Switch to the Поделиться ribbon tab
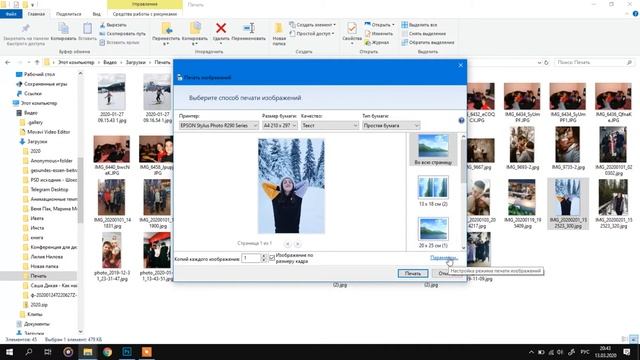The width and height of the screenshot is (640, 360). (69, 14)
